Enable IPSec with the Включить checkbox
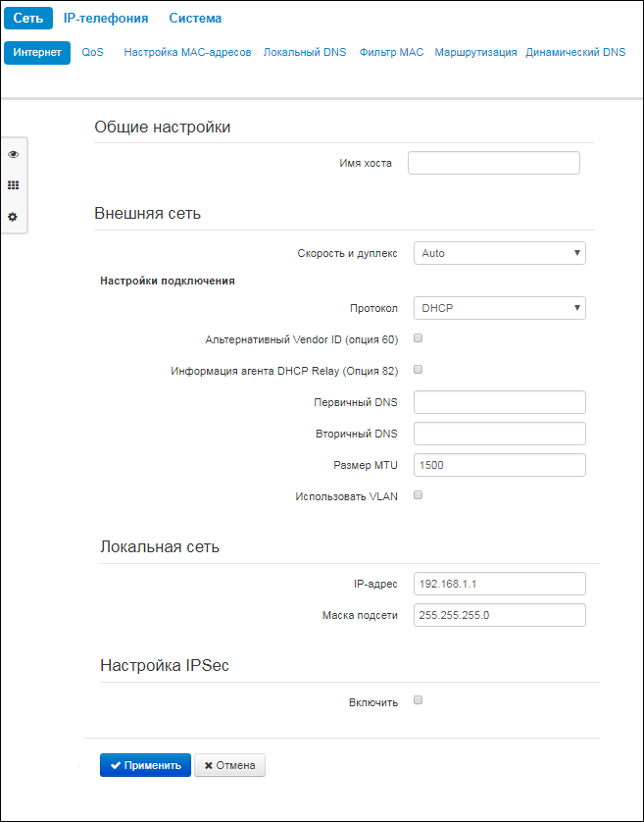 [x=419, y=700]
